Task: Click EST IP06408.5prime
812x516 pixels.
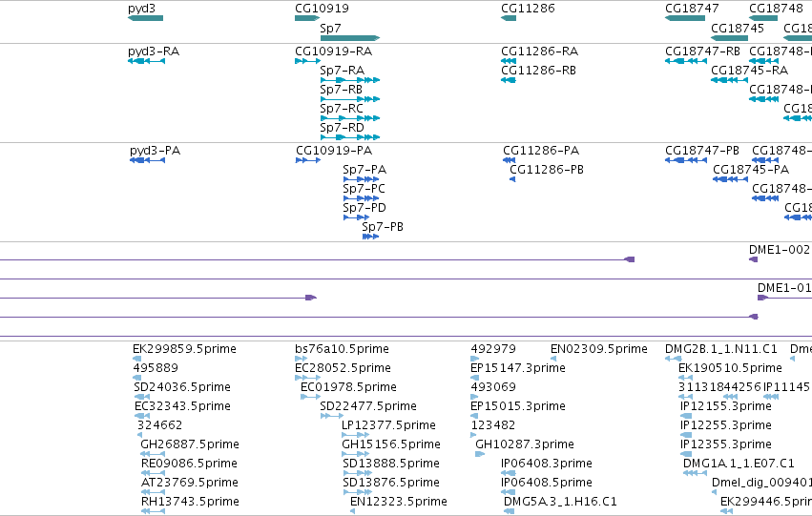Action: [509, 493]
